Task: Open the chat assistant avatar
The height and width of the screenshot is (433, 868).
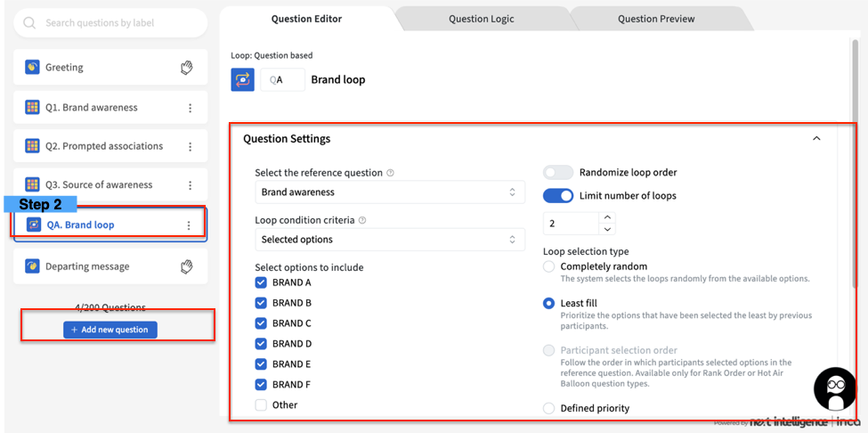Action: 835,388
